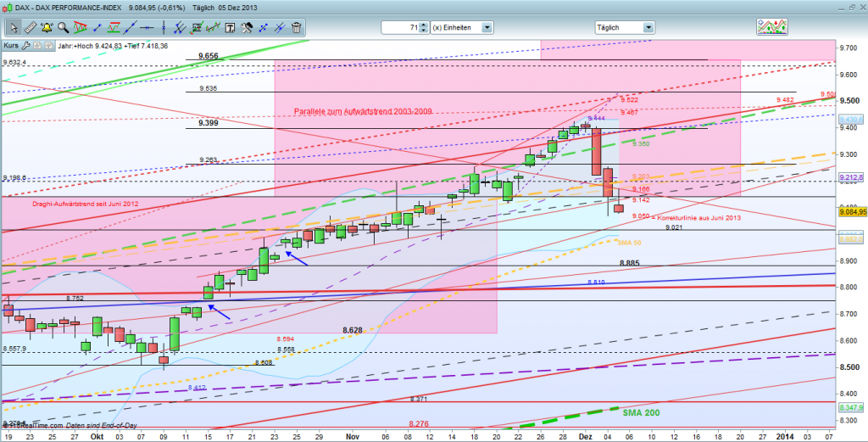
Task: Select the line segment drawing tool
Action: coord(97,26)
